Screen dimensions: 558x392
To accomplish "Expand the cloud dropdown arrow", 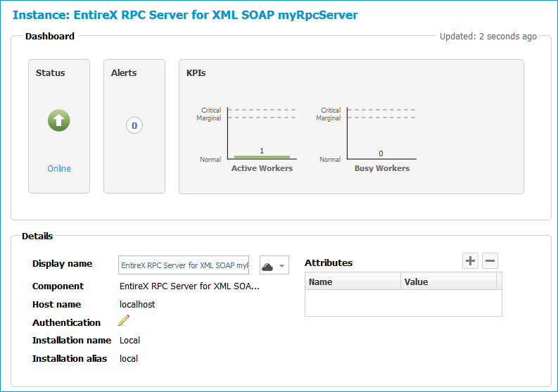I will [282, 266].
